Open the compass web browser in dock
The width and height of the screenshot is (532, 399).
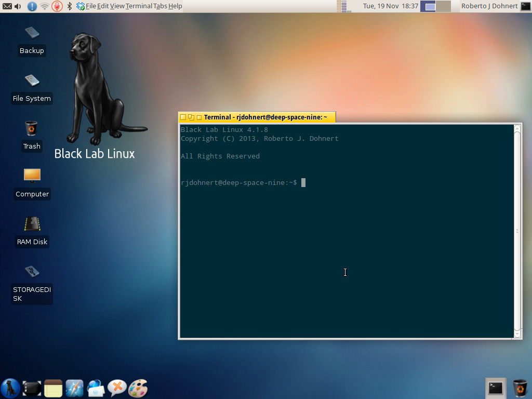tap(74, 388)
